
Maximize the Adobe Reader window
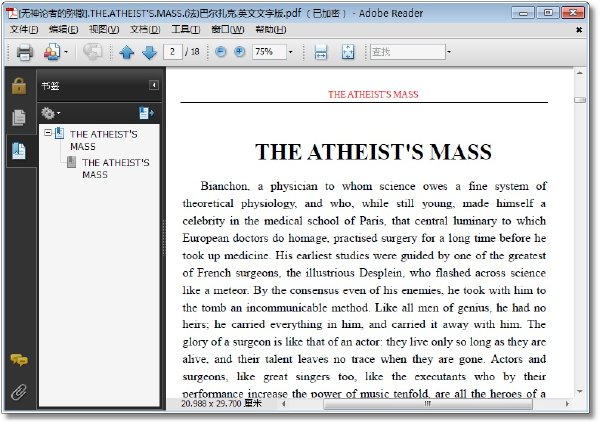pyautogui.click(x=548, y=13)
